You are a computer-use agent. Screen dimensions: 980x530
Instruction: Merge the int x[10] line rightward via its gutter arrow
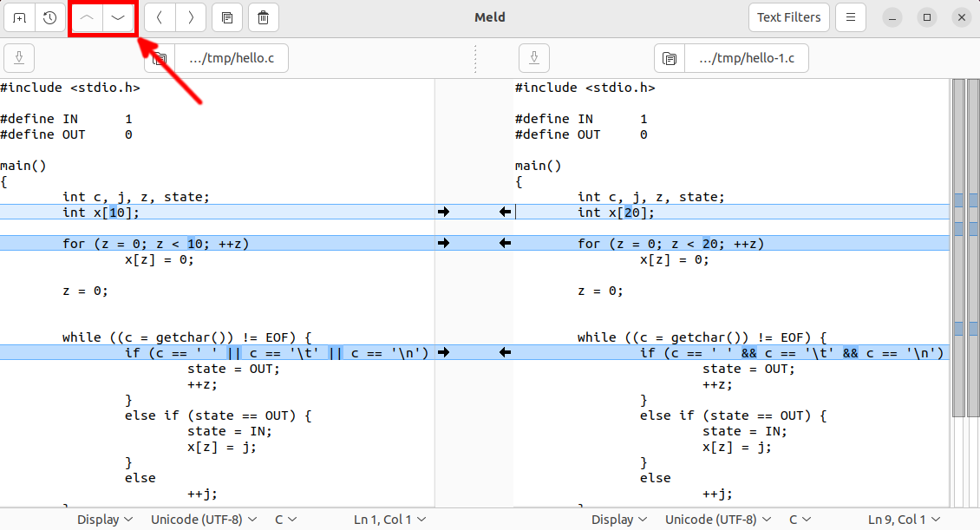coord(444,211)
